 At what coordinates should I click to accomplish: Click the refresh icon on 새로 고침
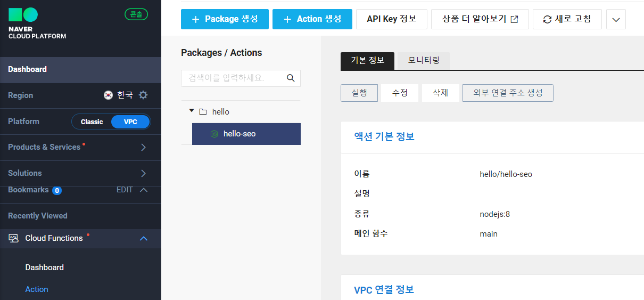(547, 19)
